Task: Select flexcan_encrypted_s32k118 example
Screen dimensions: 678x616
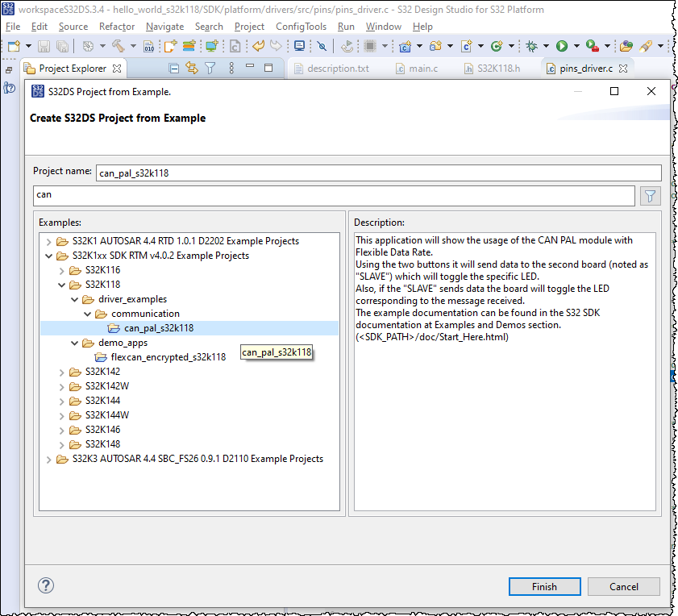Action: 168,357
